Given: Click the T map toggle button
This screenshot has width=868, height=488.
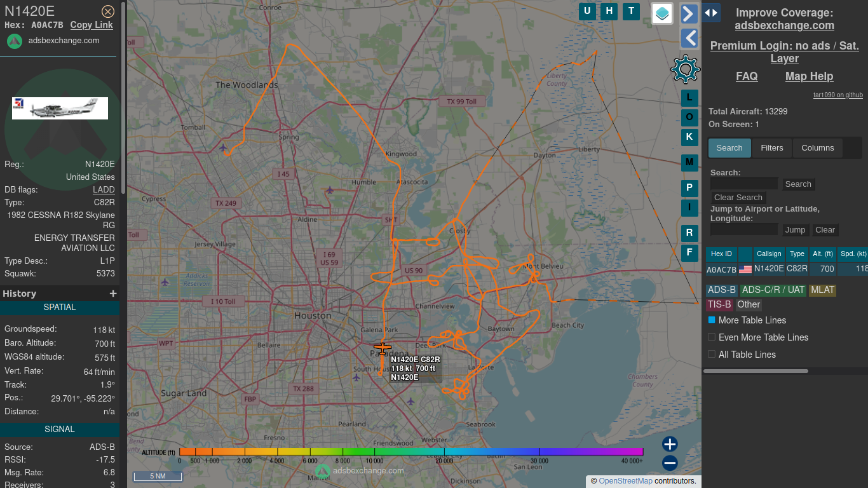Looking at the screenshot, I should pos(631,11).
